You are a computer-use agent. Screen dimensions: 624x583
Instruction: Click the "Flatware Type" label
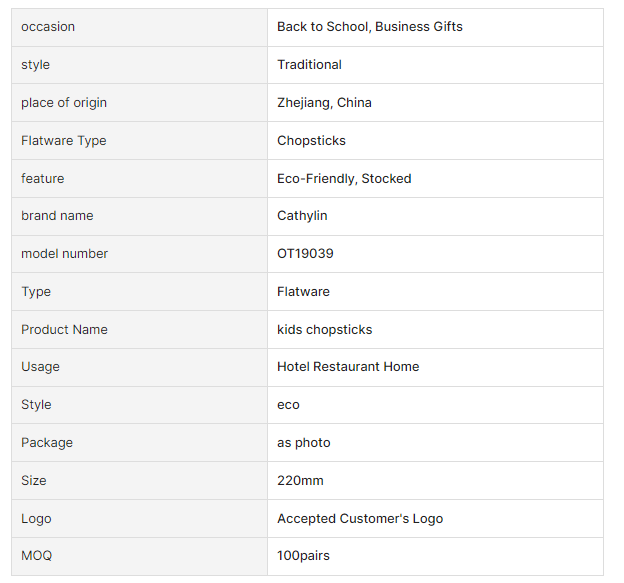tap(64, 141)
